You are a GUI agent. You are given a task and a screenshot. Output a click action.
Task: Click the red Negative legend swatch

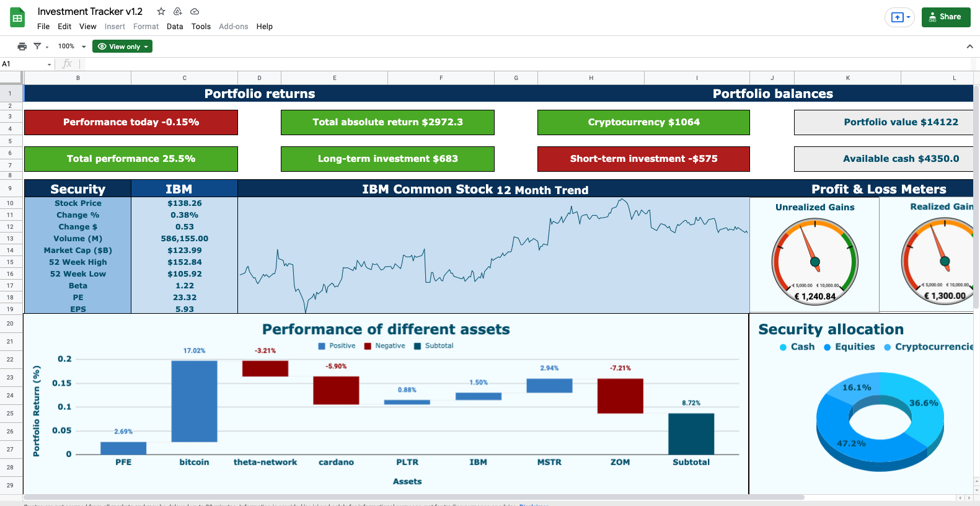368,346
